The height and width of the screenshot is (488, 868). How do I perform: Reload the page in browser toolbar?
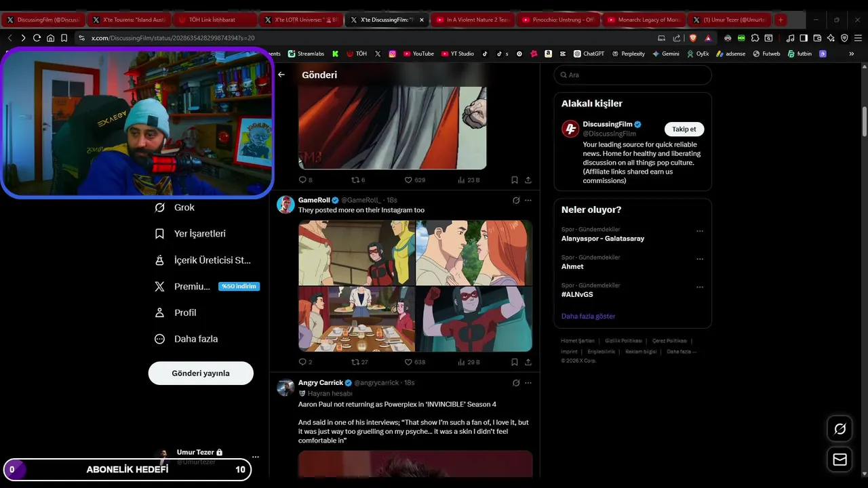37,38
